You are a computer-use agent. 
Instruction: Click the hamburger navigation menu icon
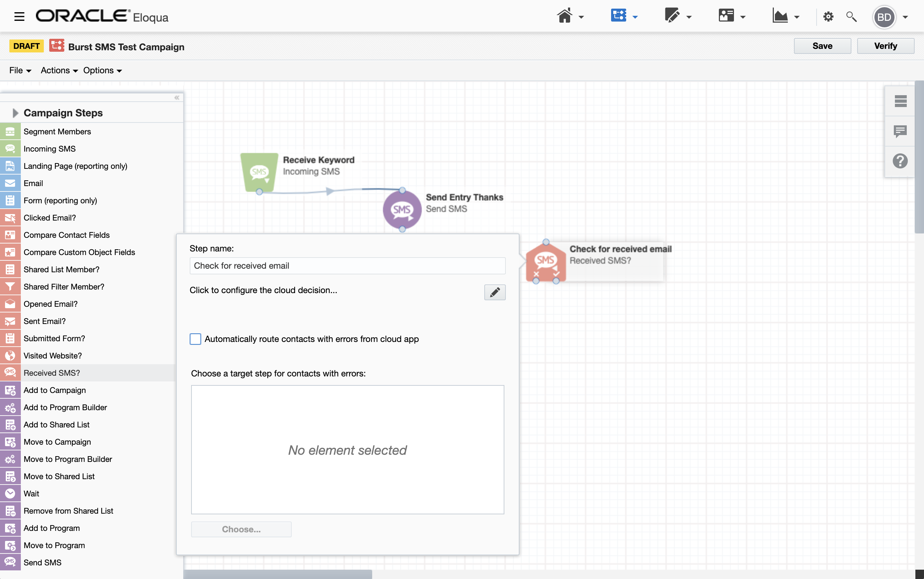(19, 17)
